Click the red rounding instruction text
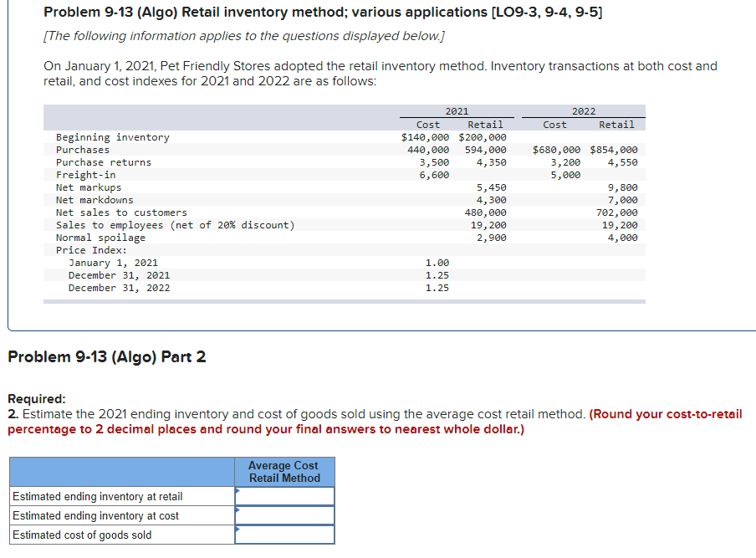This screenshot has width=756, height=558. pos(375,422)
